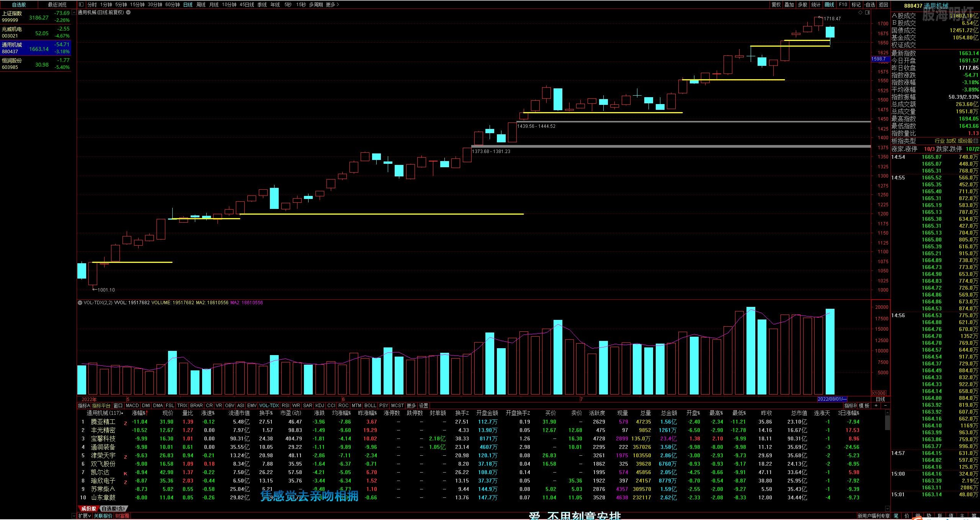Click the 标记 mark button
The image size is (980, 520).
[x=856, y=5]
